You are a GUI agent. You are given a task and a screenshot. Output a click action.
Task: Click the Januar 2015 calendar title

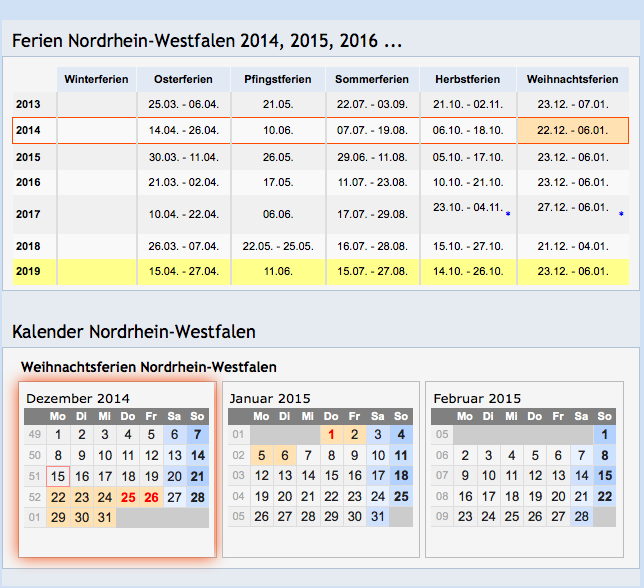point(270,398)
